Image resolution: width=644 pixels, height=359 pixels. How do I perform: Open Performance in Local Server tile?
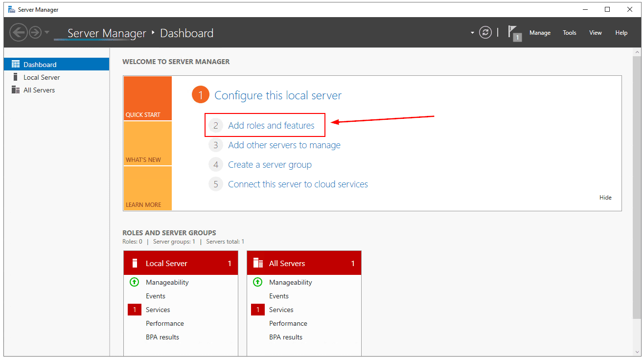tap(165, 323)
